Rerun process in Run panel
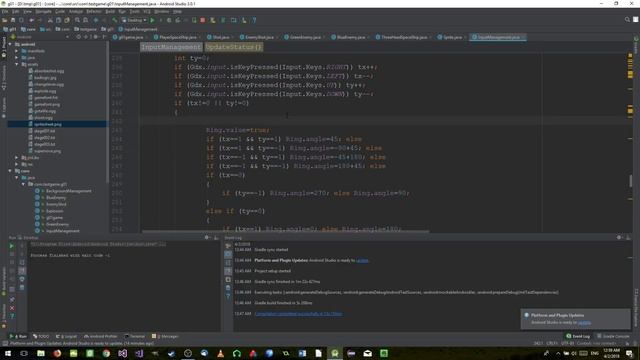This screenshot has width=640, height=360. 11,246
